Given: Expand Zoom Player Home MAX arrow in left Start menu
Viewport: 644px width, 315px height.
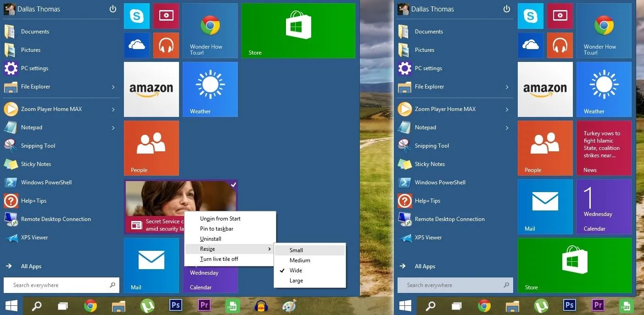Looking at the screenshot, I should pyautogui.click(x=113, y=109).
